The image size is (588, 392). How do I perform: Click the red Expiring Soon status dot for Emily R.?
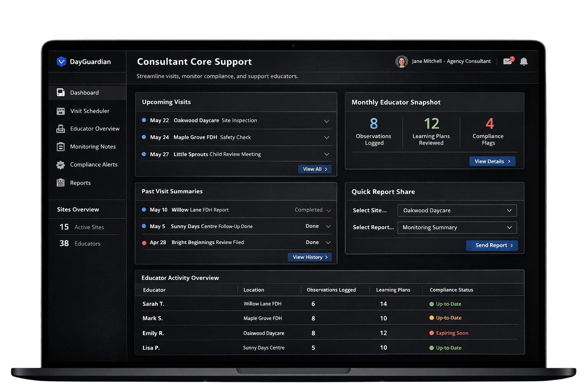click(432, 333)
